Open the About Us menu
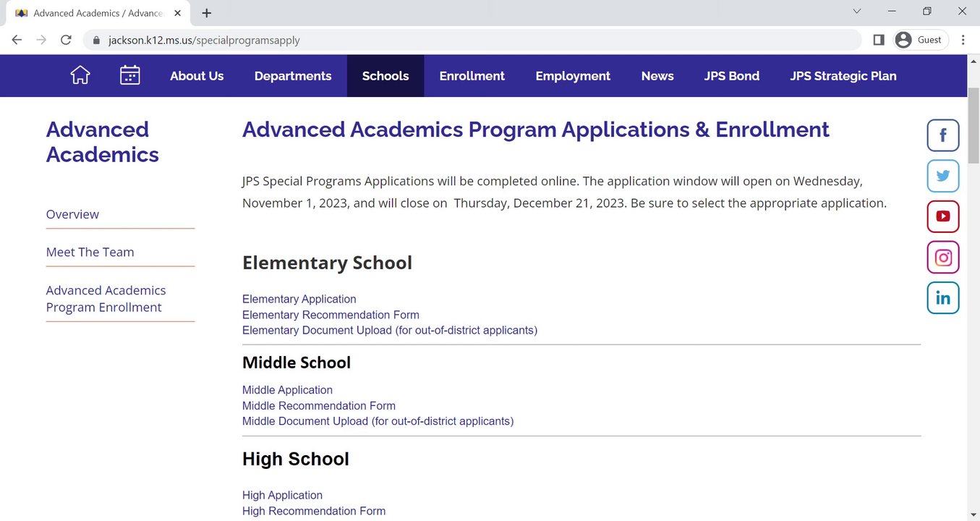The image size is (980, 521). pyautogui.click(x=197, y=76)
